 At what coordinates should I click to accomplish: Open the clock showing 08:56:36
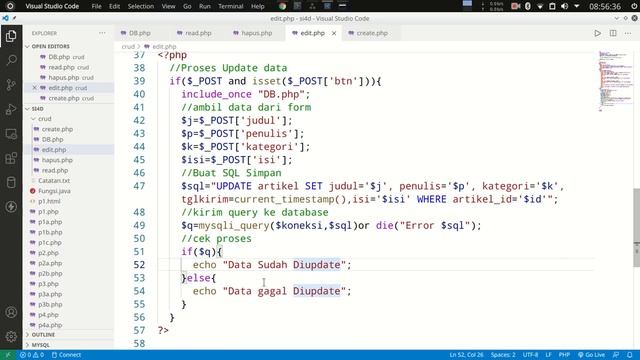[x=605, y=6]
